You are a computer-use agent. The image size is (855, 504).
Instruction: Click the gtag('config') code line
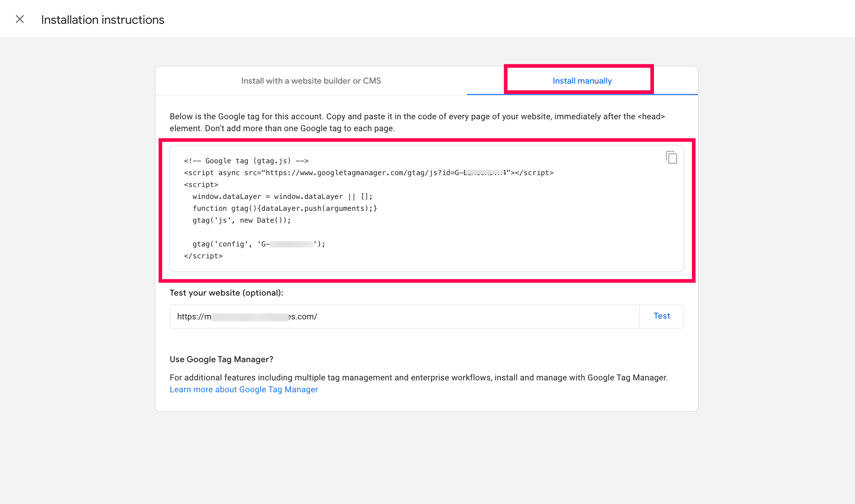(259, 244)
